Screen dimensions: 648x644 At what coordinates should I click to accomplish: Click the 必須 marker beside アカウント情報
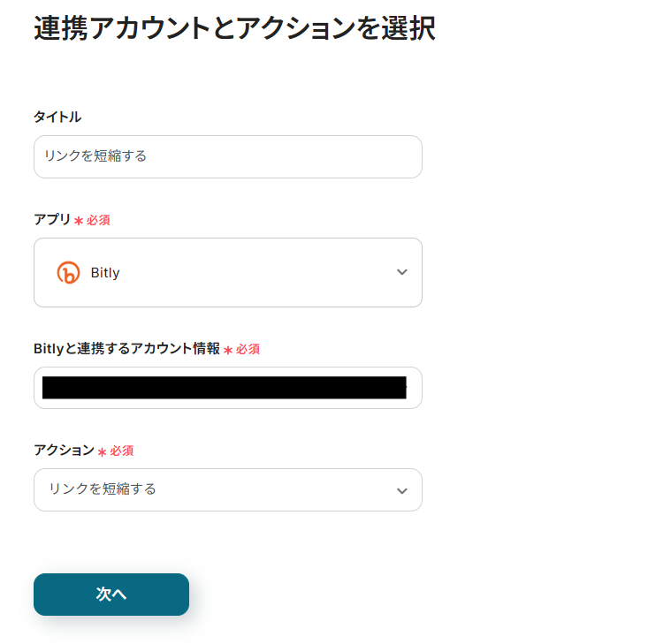point(248,349)
